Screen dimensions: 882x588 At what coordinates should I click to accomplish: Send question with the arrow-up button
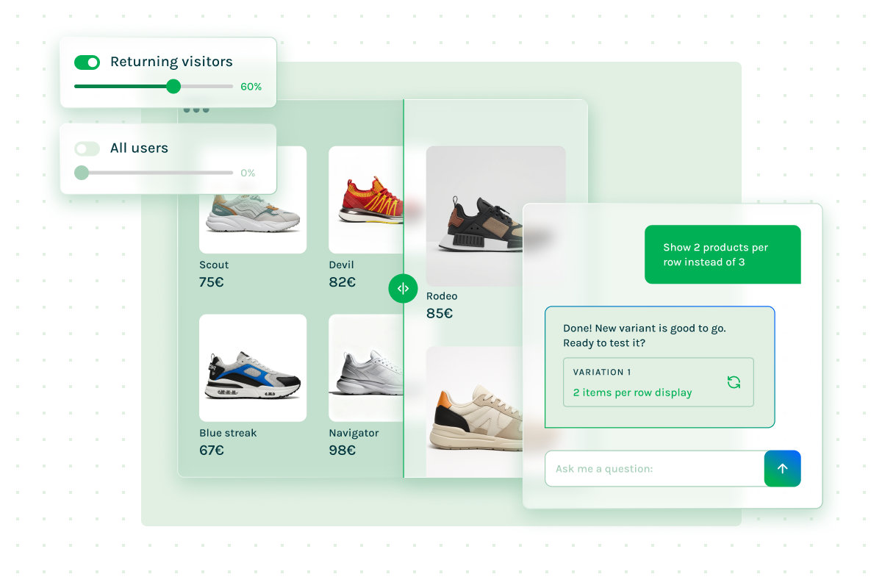coord(782,468)
